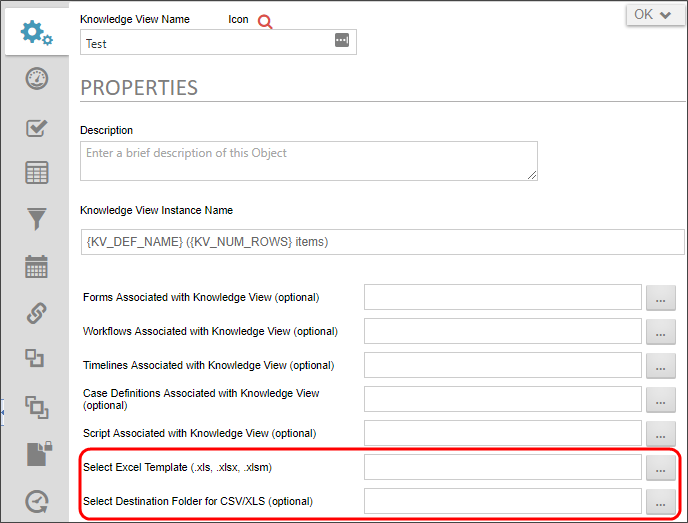688x523 pixels.
Task: Click the chain link sidebar icon
Action: (x=37, y=313)
